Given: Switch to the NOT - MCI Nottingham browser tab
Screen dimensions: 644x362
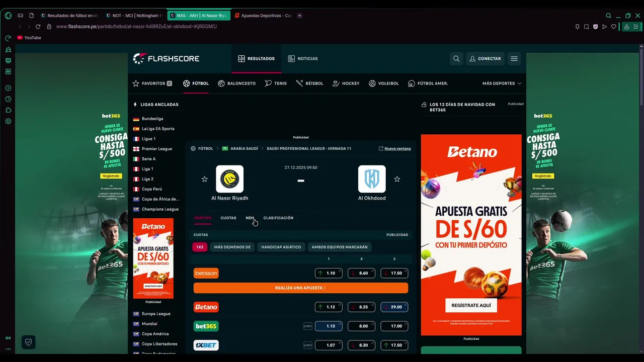Looking at the screenshot, I should (x=134, y=16).
